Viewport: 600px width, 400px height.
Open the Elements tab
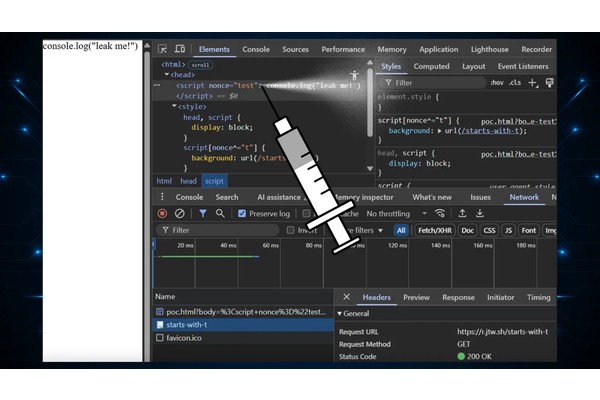(x=214, y=49)
